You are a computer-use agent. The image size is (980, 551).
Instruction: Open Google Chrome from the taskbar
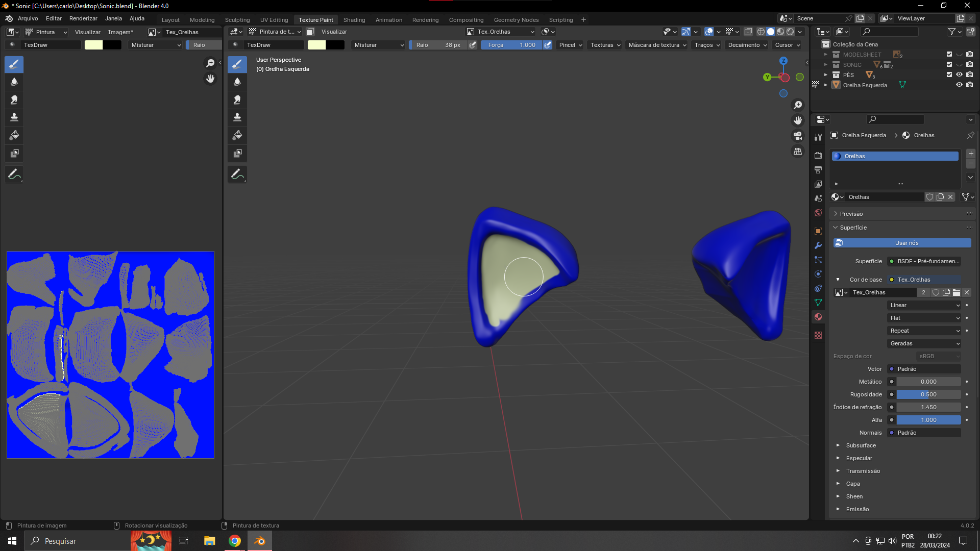click(235, 541)
